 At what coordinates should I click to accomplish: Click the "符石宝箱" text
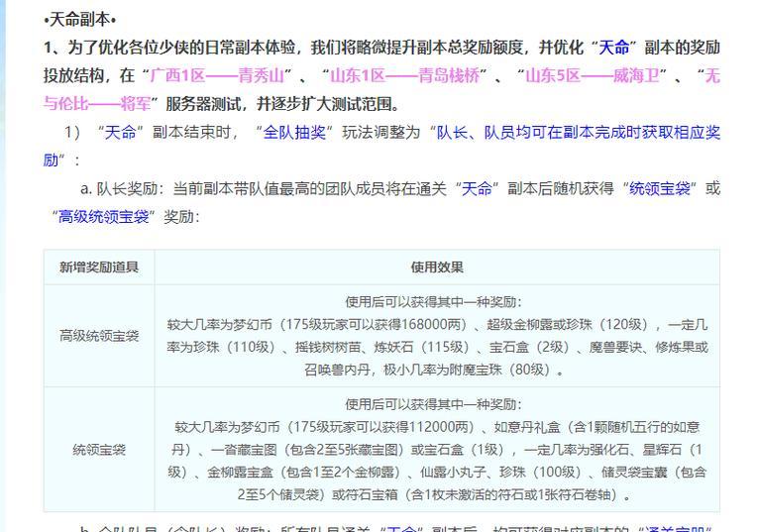pyautogui.click(x=371, y=494)
